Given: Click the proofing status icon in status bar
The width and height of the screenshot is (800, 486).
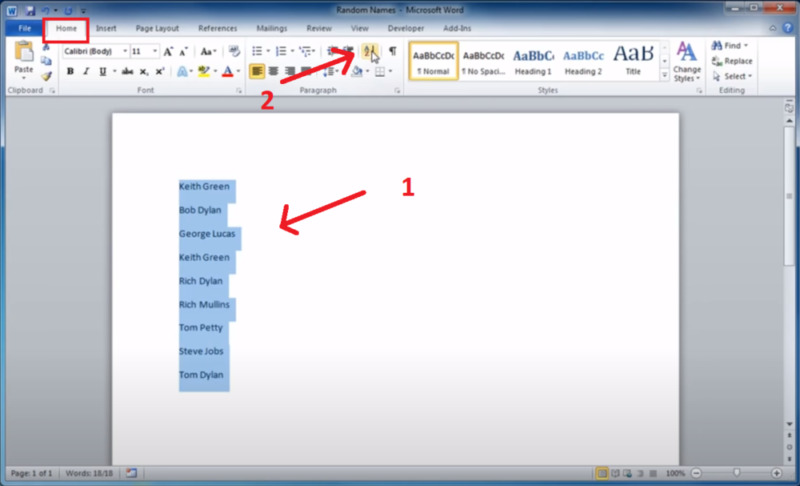Looking at the screenshot, I should click(132, 473).
